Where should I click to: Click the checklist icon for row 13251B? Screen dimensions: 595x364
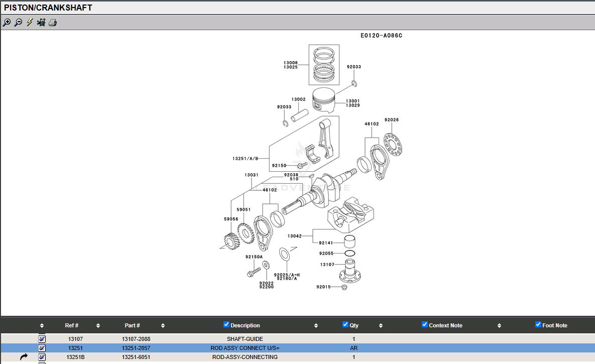42,357
